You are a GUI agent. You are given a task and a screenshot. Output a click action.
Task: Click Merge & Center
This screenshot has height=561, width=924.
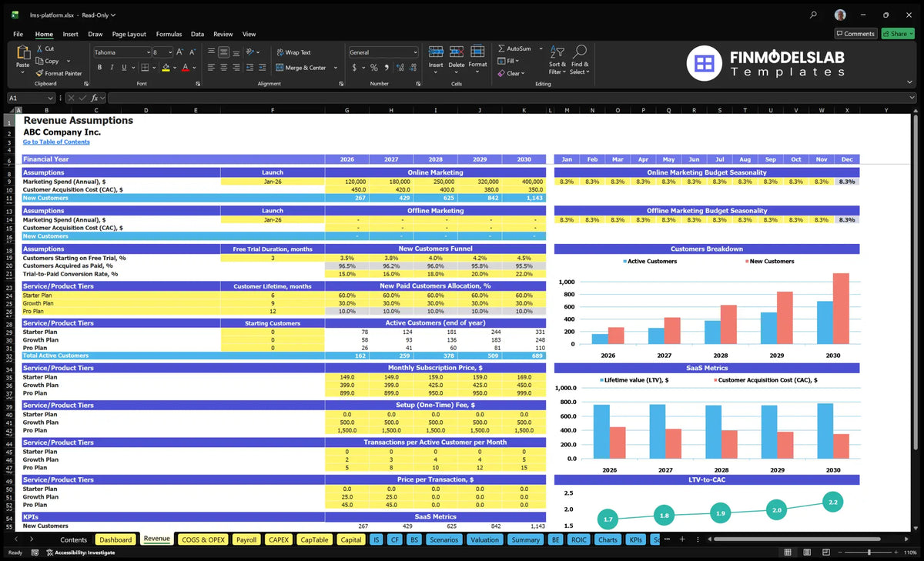301,68
